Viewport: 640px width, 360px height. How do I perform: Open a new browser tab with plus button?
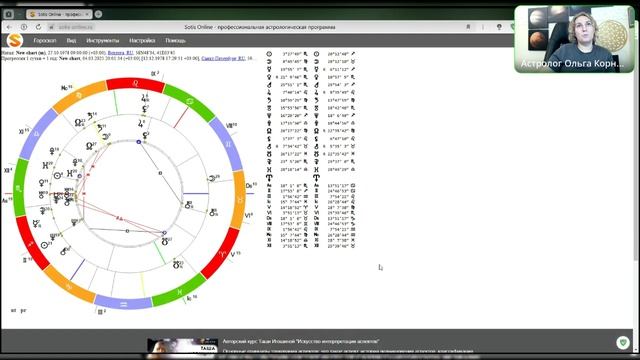pos(98,14)
